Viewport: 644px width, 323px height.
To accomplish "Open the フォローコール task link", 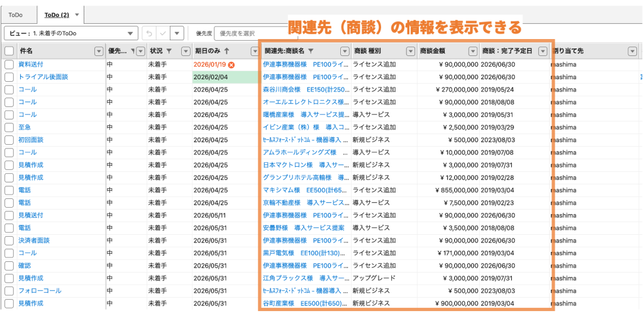I will 40,291.
